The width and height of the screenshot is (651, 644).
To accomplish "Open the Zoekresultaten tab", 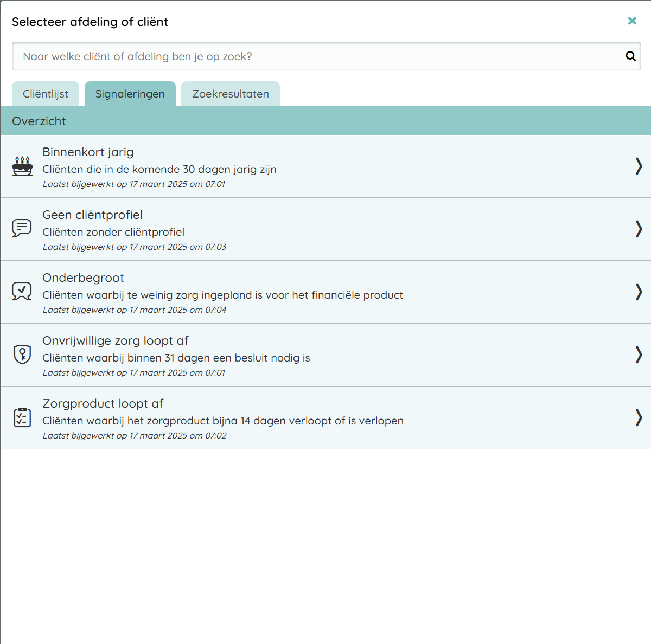I will coord(231,94).
